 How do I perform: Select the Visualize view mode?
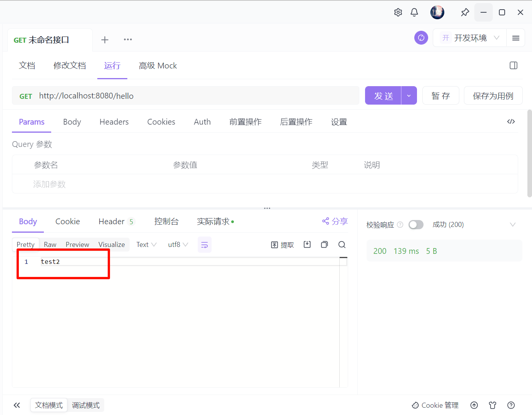click(x=112, y=245)
